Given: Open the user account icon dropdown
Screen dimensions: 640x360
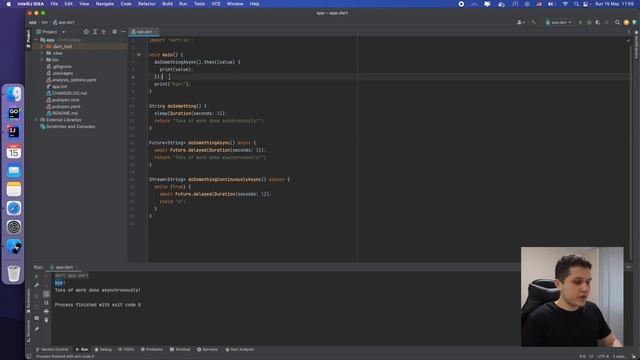Looking at the screenshot, I should [521, 22].
